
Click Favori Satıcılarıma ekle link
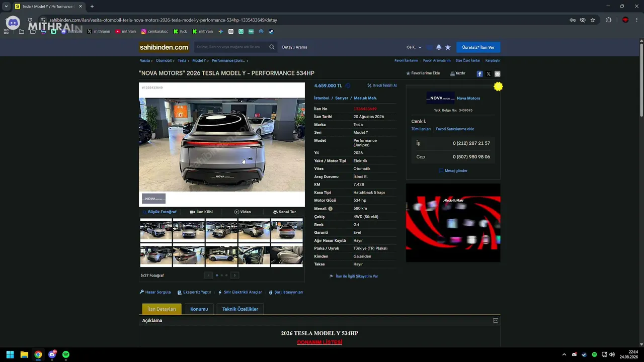tap(455, 129)
